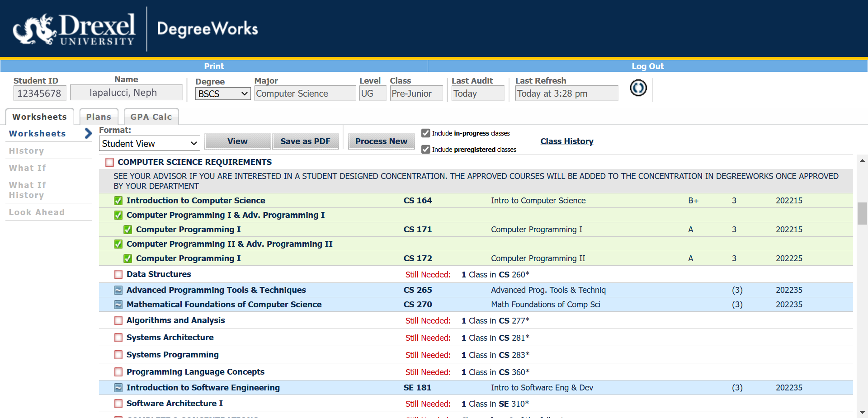Click the refresh circular arrow icon
This screenshot has height=418, width=868.
click(x=638, y=88)
